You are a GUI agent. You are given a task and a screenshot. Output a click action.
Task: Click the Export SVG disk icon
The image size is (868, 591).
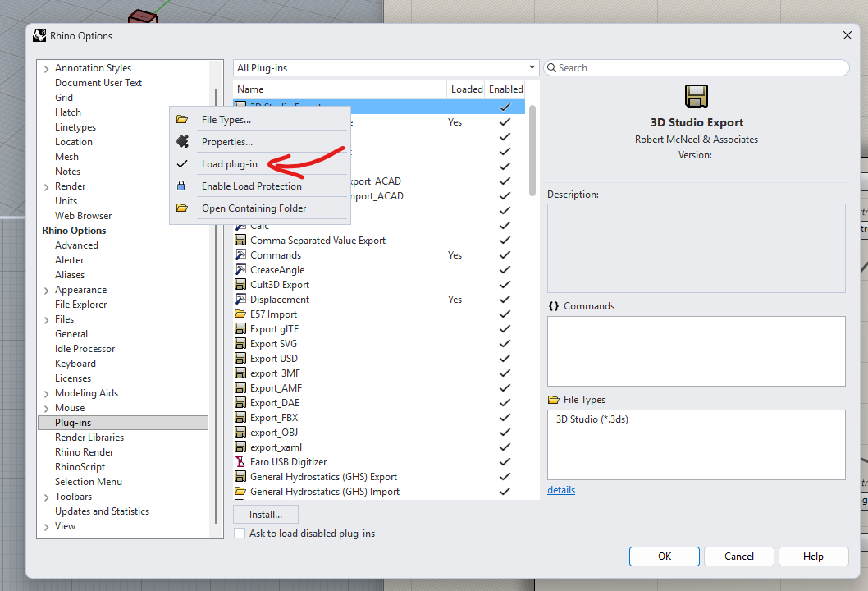[240, 344]
